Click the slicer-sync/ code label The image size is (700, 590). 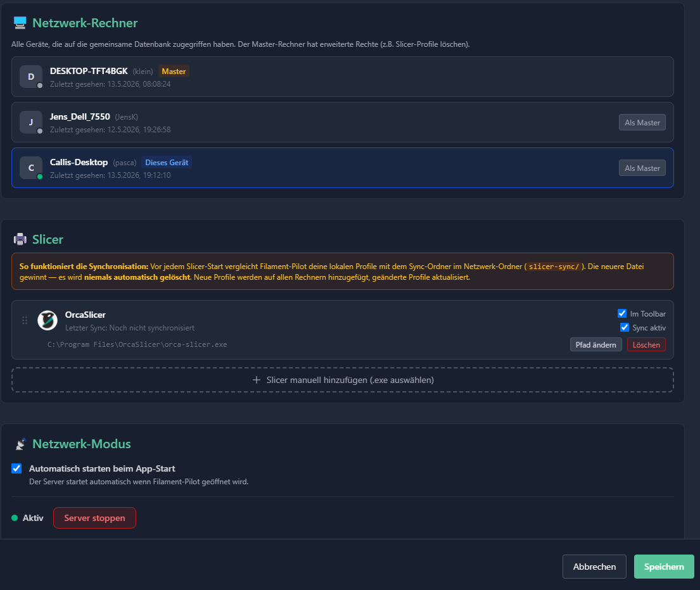[x=554, y=267]
